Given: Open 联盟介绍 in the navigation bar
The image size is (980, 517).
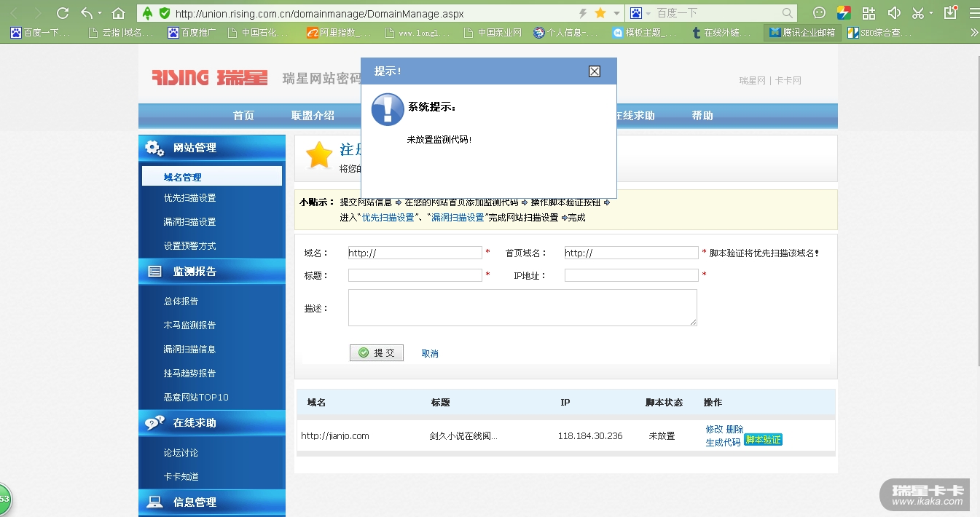Looking at the screenshot, I should coord(313,116).
